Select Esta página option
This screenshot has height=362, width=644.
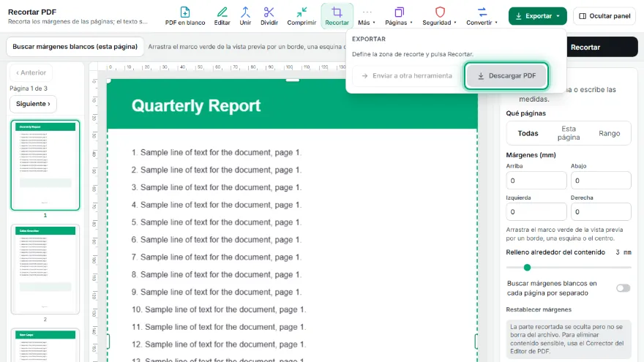pyautogui.click(x=569, y=133)
